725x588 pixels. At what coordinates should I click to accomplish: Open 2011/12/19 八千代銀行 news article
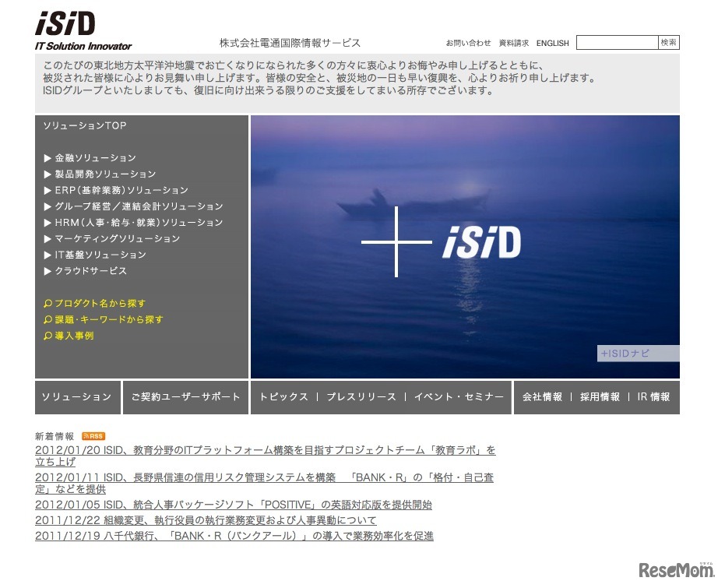tap(234, 537)
